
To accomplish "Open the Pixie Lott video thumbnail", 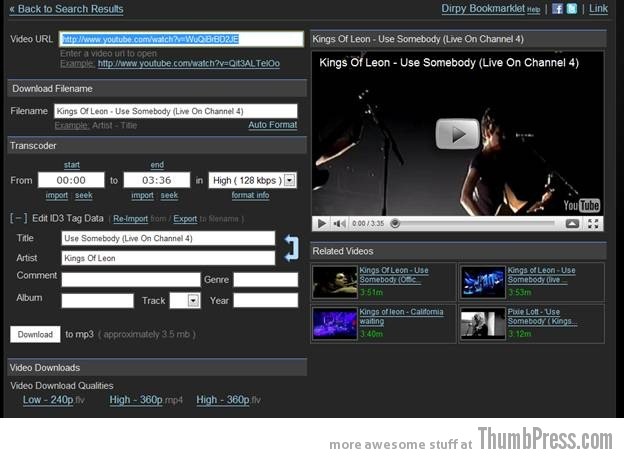I will 483,323.
